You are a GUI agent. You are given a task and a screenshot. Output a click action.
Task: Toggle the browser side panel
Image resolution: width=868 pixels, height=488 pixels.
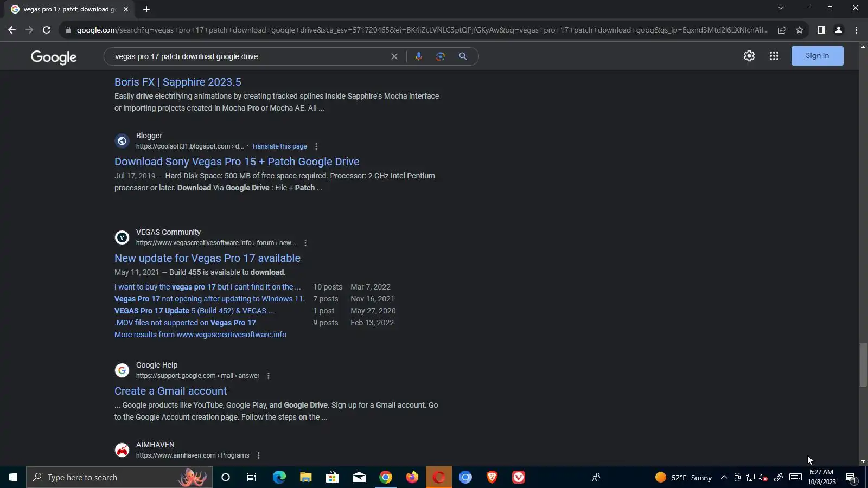[x=821, y=30]
